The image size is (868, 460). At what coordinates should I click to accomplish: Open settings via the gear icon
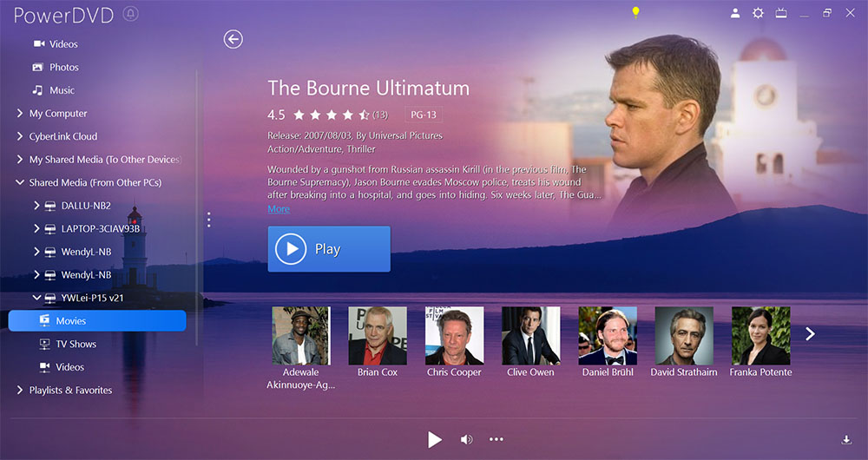pos(758,13)
